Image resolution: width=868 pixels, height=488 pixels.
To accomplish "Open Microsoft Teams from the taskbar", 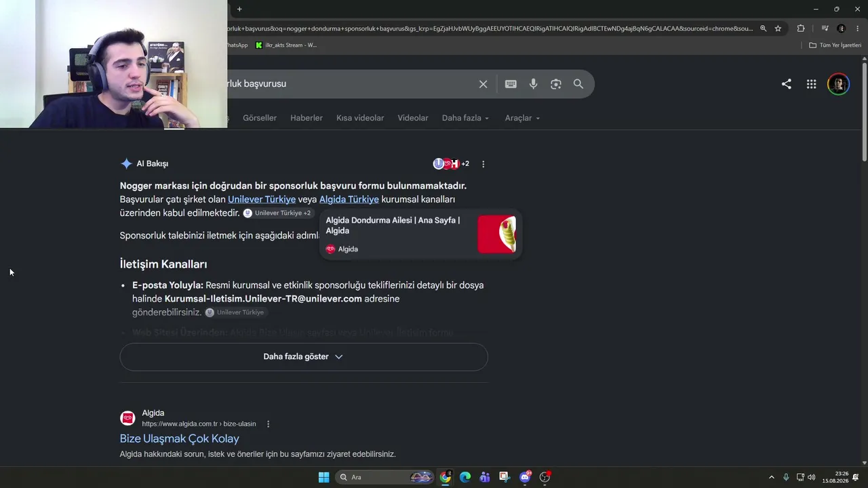I will (x=485, y=477).
